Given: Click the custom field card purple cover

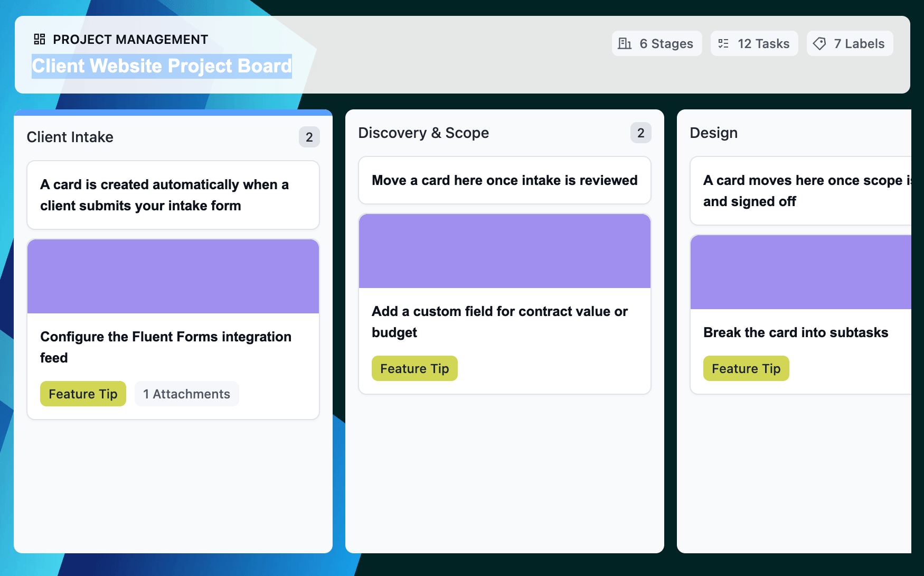Looking at the screenshot, I should point(505,251).
